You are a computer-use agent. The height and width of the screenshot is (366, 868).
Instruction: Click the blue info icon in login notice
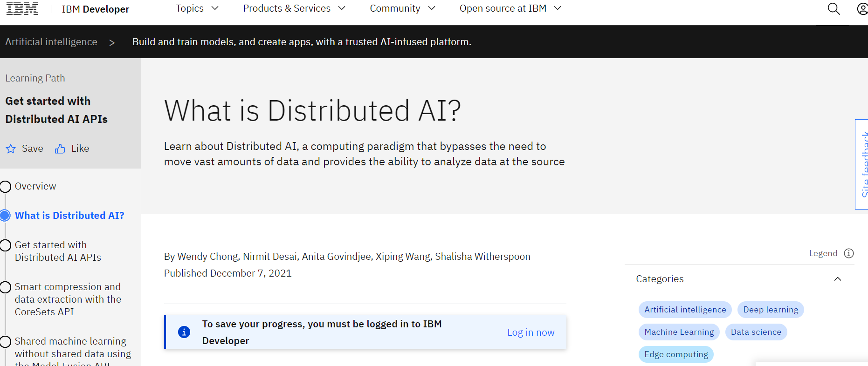point(184,332)
